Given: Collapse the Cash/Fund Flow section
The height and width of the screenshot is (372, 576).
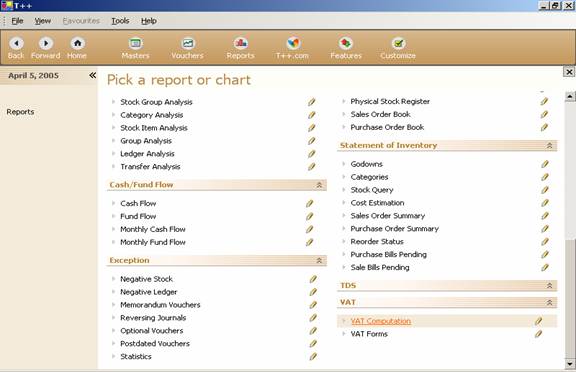Looking at the screenshot, I should coord(319,185).
